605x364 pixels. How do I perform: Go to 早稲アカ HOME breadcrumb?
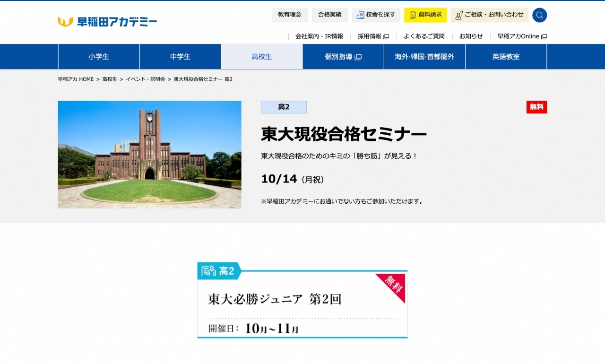click(76, 79)
